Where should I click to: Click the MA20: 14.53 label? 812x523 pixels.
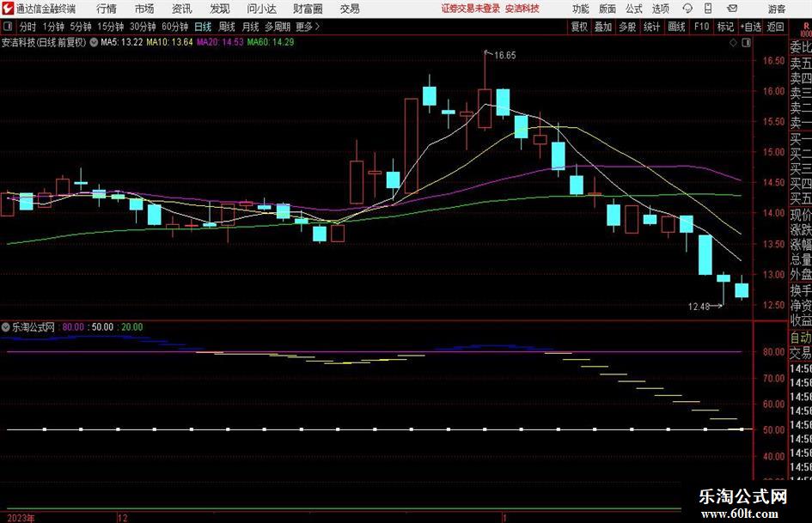point(220,42)
